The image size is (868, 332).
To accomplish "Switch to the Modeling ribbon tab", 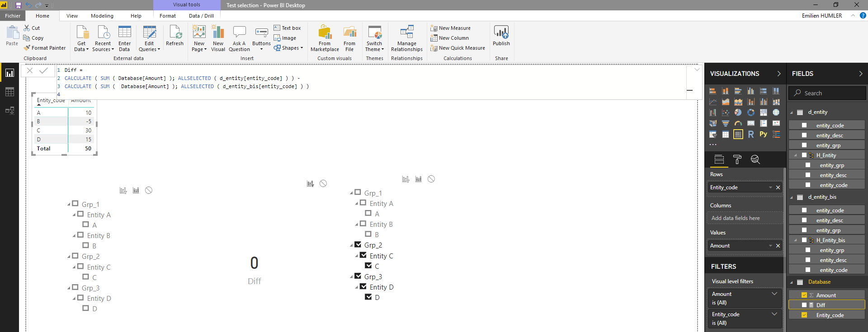I will (102, 16).
